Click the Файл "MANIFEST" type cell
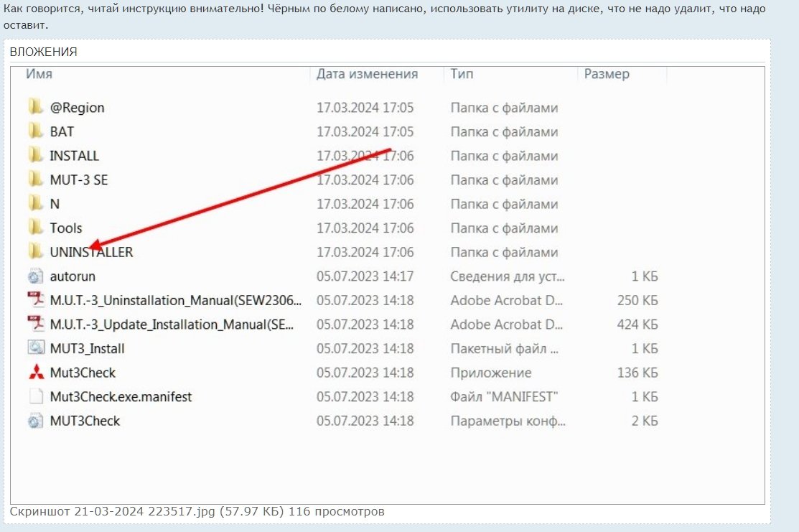Screen dimensions: 799x532 pos(504,396)
